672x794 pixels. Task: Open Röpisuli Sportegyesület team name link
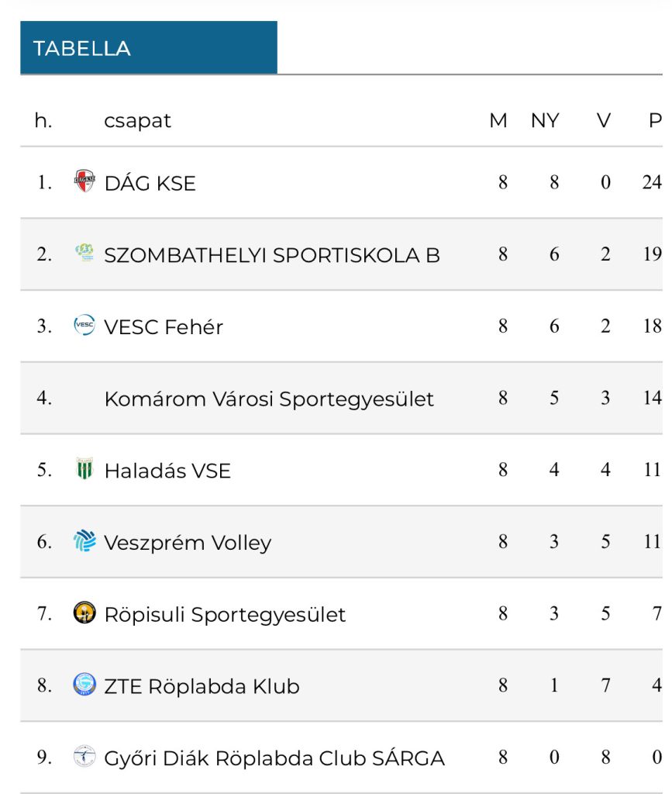coord(225,615)
